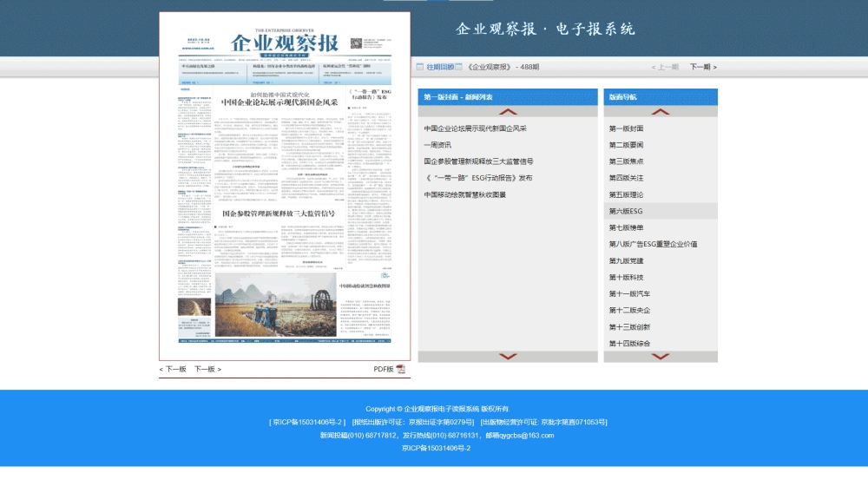The height and width of the screenshot is (493, 868).
Task: Open article 中国移动绘就智慧秋收图景
Action: [x=465, y=194]
